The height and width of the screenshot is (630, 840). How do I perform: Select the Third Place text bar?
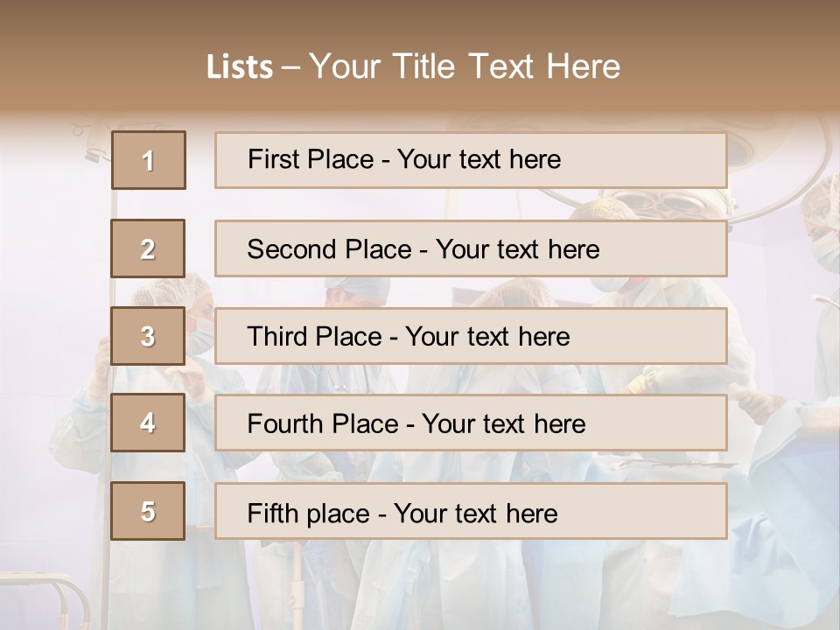click(471, 336)
